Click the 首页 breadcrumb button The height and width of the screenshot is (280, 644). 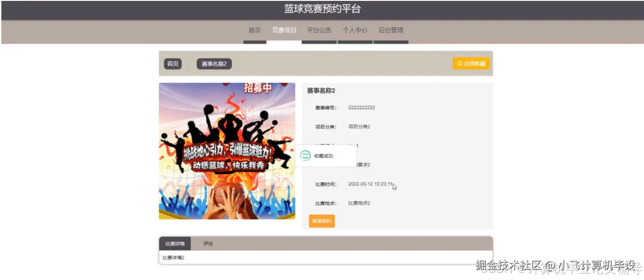pos(173,64)
